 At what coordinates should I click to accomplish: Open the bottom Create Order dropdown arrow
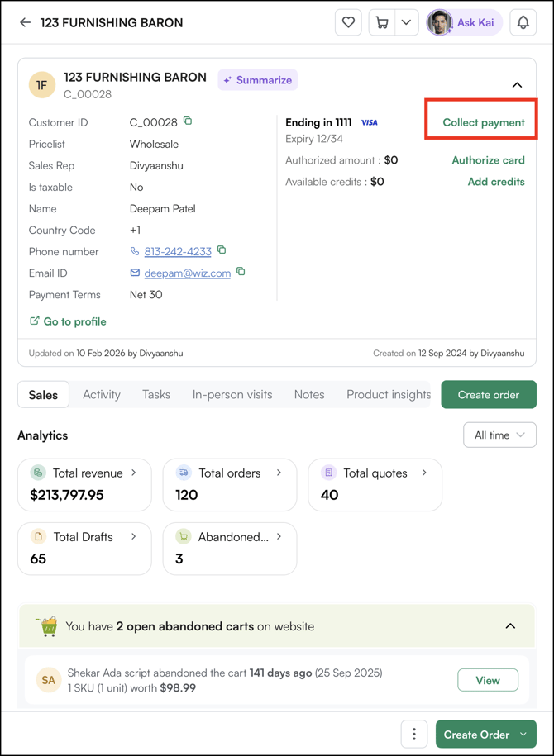[x=524, y=734]
